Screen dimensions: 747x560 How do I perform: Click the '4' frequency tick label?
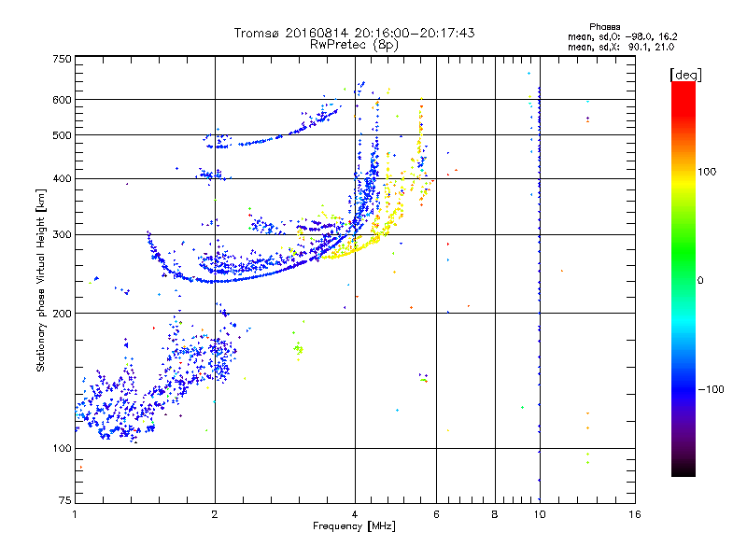[x=355, y=514]
